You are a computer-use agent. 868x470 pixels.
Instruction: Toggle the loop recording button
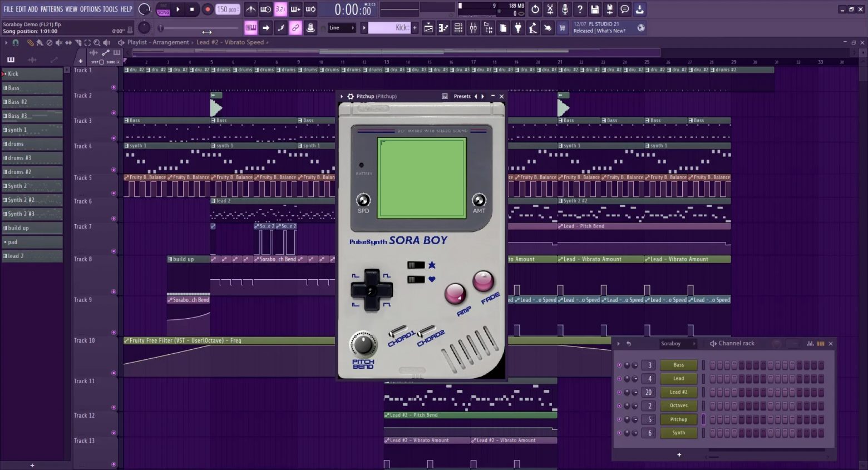310,9
